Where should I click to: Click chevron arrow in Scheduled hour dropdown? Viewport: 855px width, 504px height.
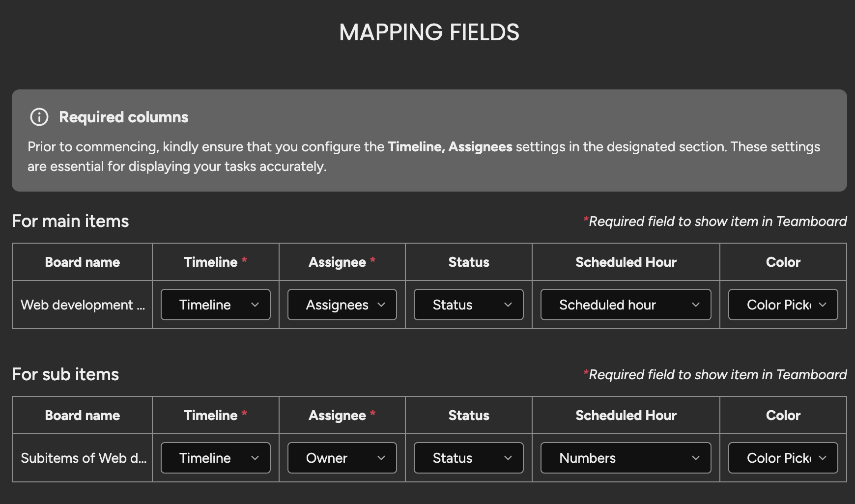[696, 305]
